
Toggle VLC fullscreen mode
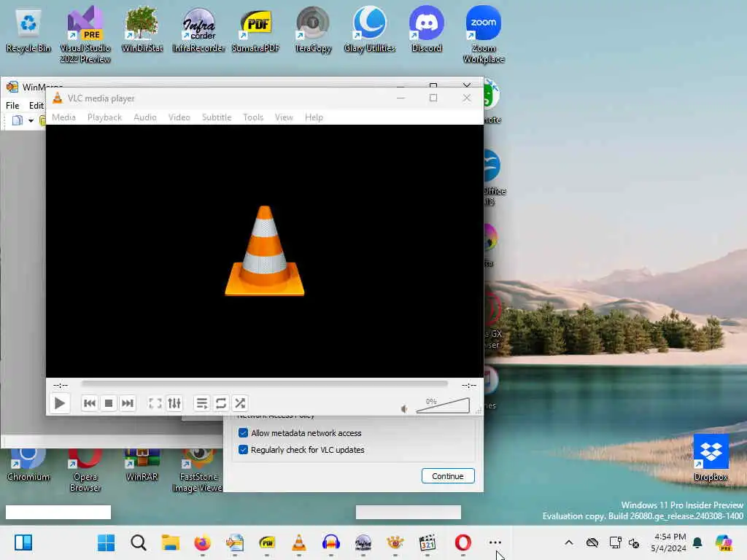[155, 404]
